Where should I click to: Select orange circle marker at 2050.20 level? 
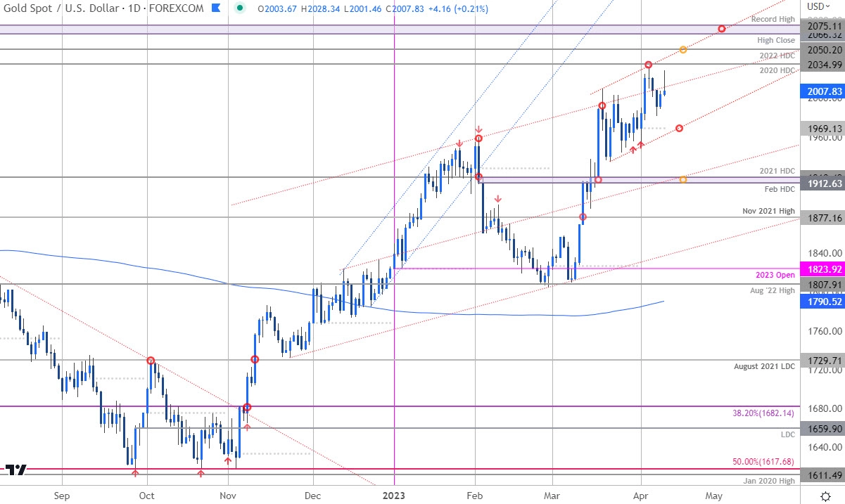pyautogui.click(x=683, y=50)
